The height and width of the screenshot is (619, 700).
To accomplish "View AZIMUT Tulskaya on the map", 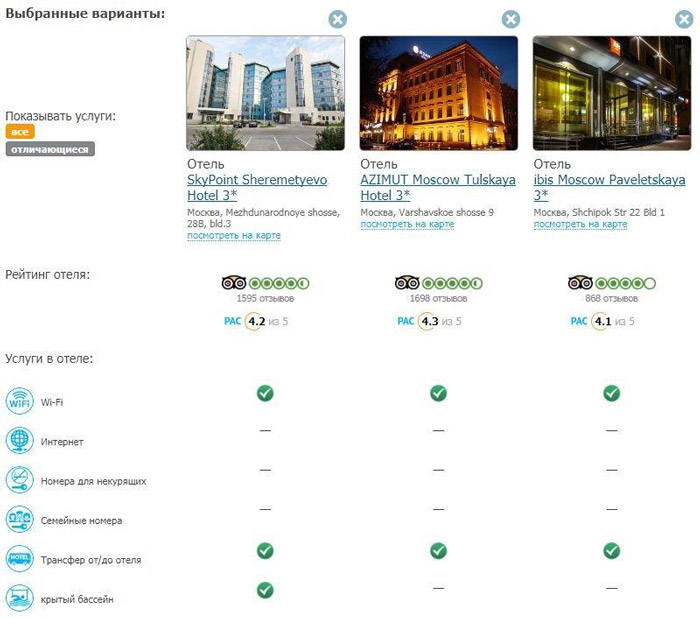I will pyautogui.click(x=407, y=224).
